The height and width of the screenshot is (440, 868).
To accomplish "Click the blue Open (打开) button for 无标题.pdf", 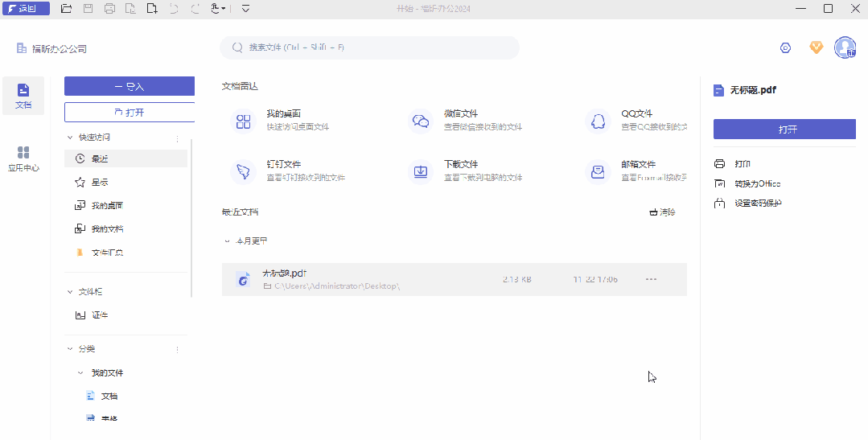I will coord(784,130).
